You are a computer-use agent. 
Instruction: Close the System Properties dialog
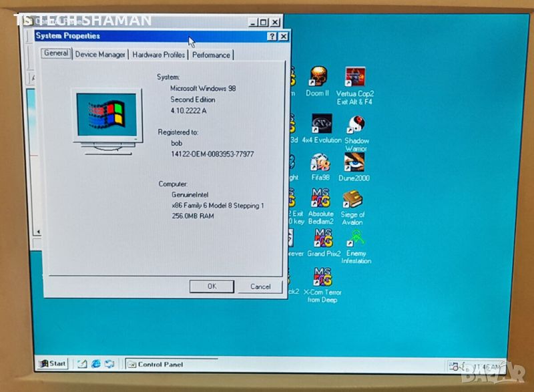283,37
